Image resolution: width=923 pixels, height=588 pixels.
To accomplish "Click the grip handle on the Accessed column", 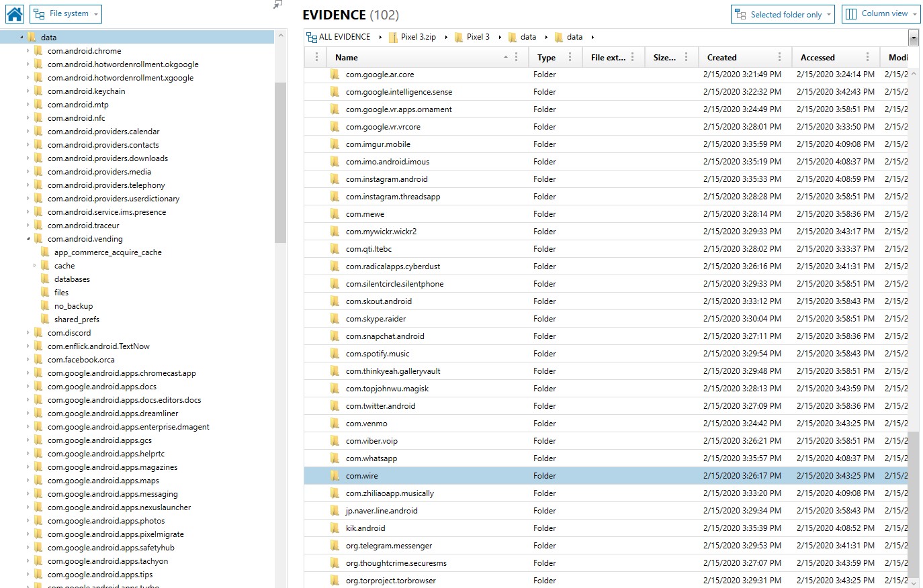I will pos(867,58).
